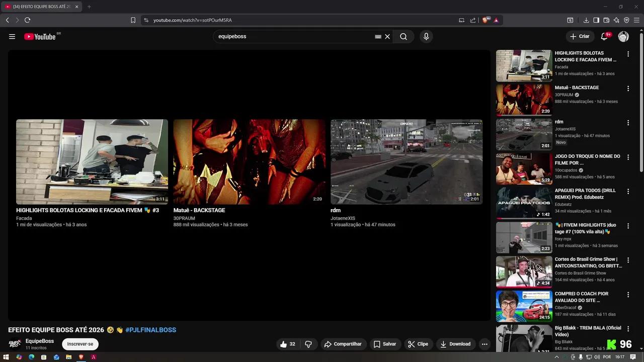Play the rdm end-screen video thumbnail
644x362 pixels.
tap(406, 161)
